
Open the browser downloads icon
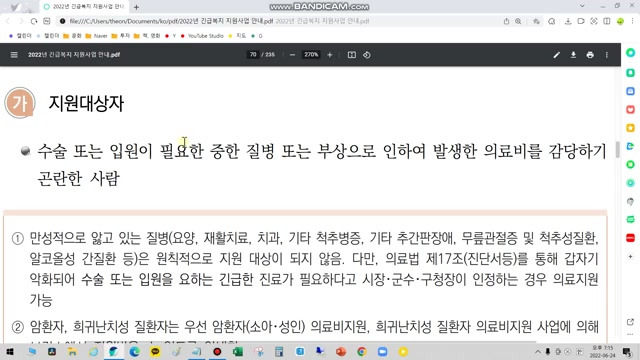coord(568,21)
